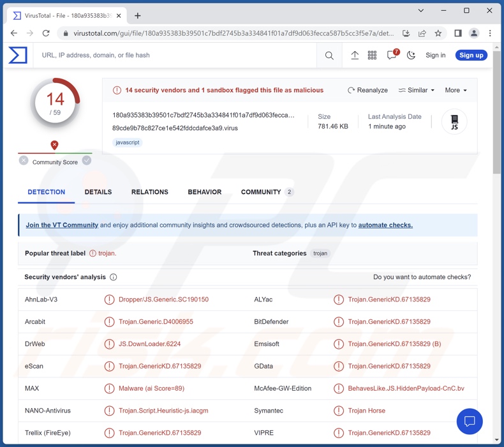The image size is (504, 447).
Task: Click Sign in
Action: [436, 56]
